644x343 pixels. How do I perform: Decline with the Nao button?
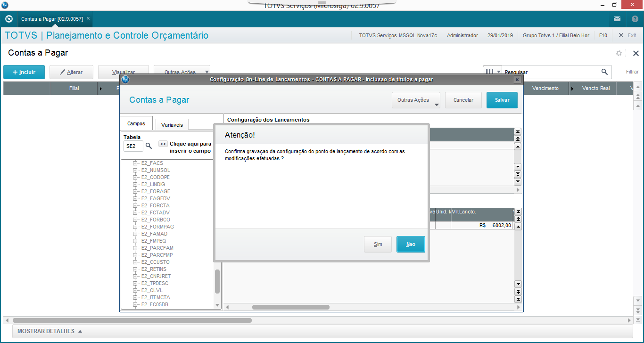click(x=411, y=244)
